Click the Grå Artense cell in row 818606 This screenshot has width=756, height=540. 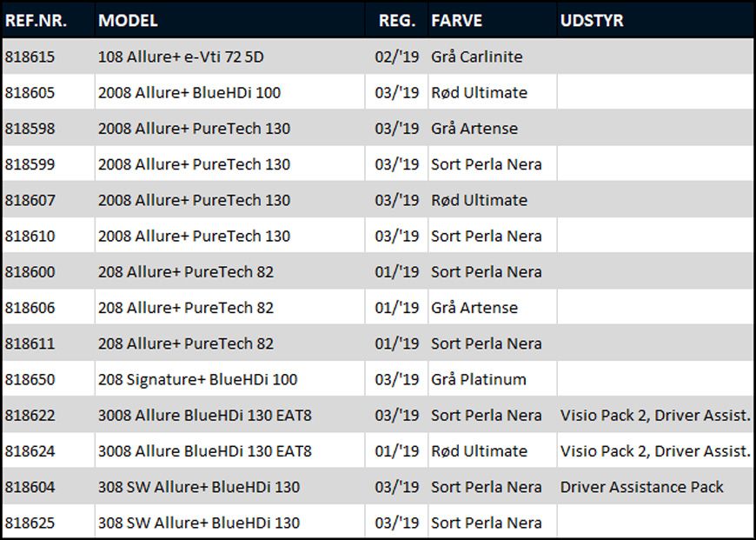pyautogui.click(x=474, y=307)
